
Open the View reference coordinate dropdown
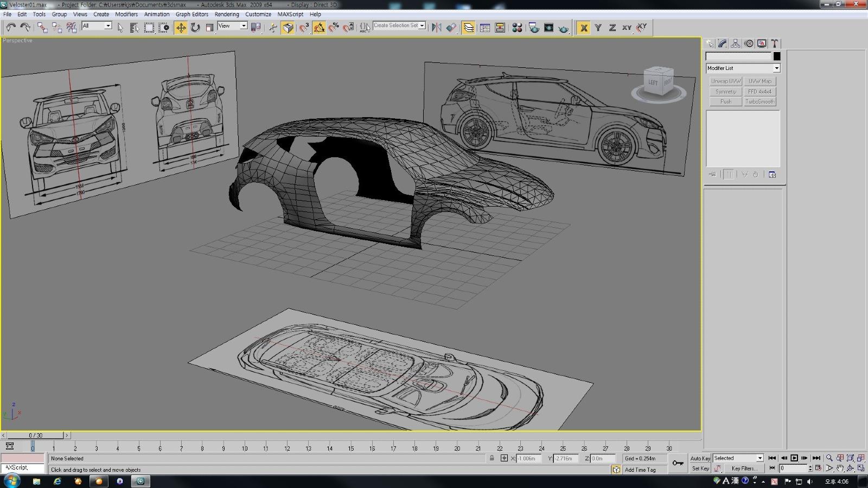click(232, 25)
